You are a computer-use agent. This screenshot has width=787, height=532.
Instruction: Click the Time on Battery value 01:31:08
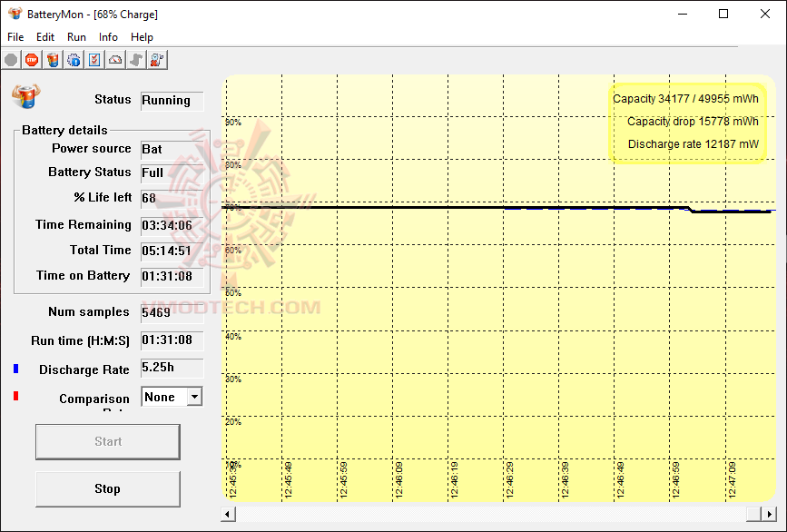click(172, 277)
